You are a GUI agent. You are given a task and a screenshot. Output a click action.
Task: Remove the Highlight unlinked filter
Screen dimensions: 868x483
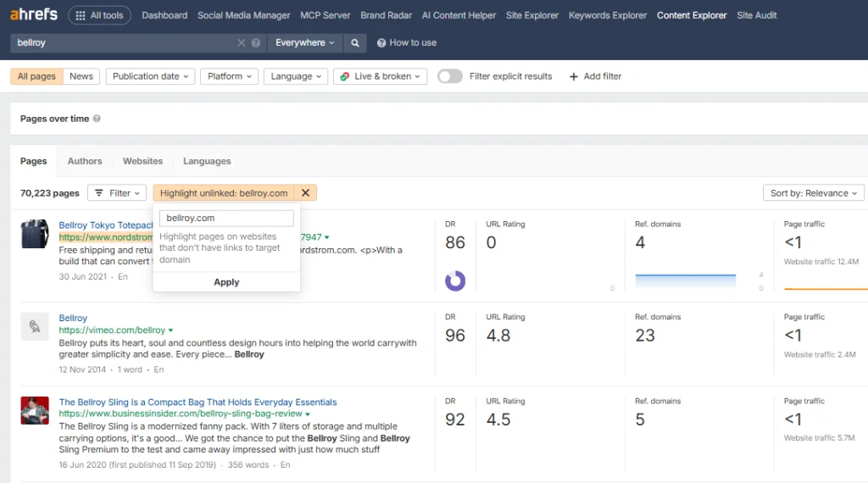click(305, 193)
